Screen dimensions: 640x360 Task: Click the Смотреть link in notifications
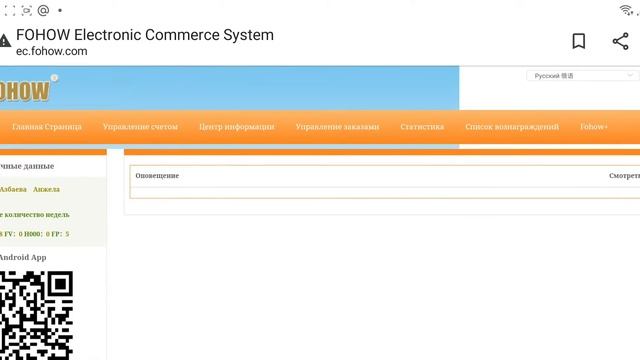[624, 176]
